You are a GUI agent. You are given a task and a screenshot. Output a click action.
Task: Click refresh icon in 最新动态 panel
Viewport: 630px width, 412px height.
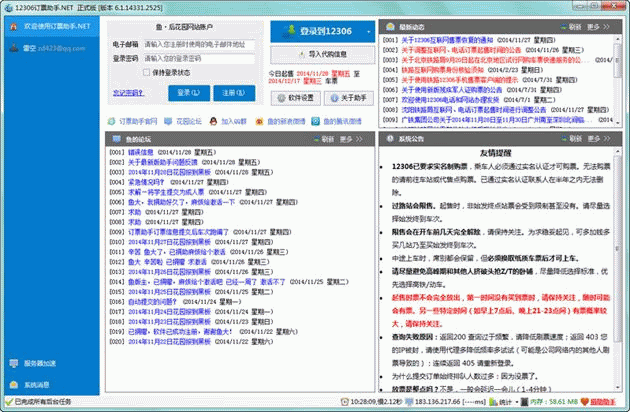[x=564, y=27]
